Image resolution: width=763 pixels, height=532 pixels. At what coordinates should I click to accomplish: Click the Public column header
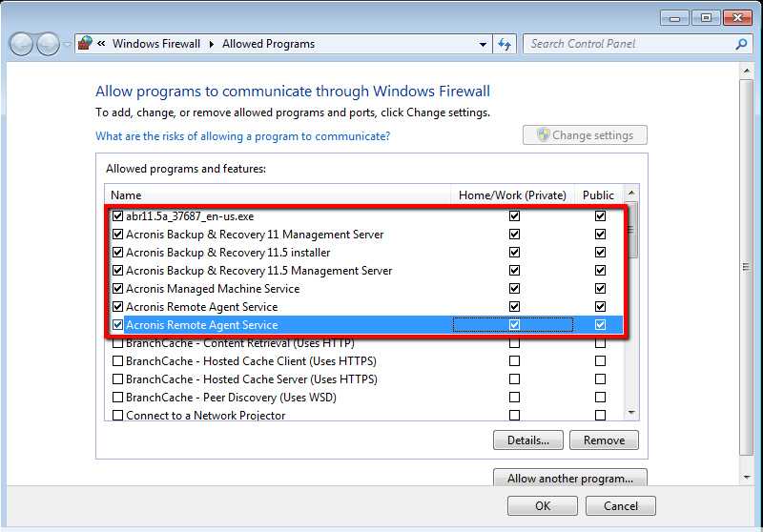598,195
